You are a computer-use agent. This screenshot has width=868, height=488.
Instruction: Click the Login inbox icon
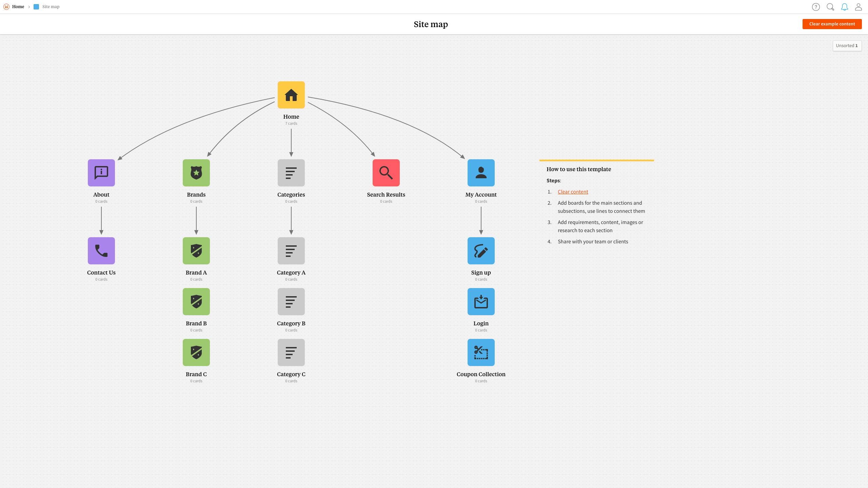point(481,302)
